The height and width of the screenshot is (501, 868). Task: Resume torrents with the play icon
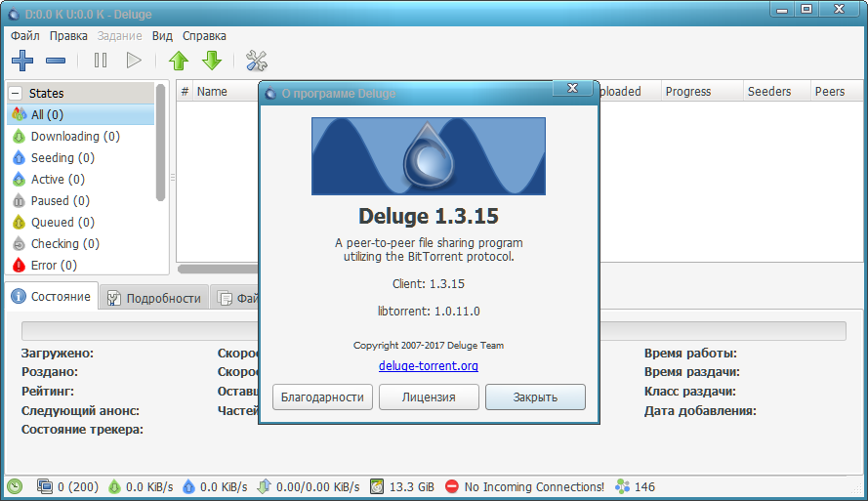[134, 61]
